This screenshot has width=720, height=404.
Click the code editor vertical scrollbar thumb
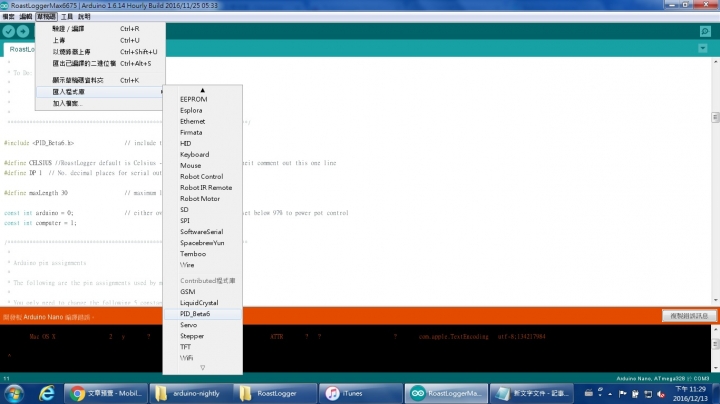(x=715, y=117)
